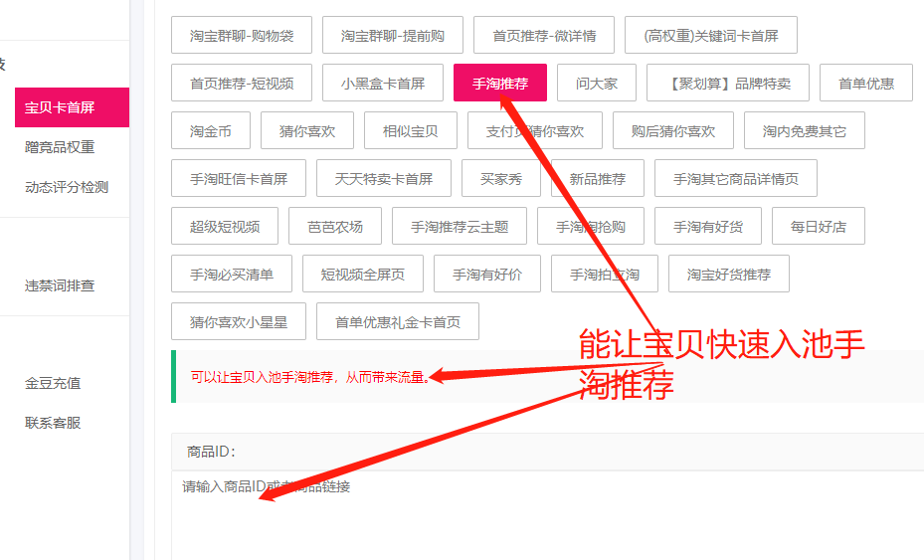Image resolution: width=924 pixels, height=560 pixels.
Task: Choose the 新品推荐 option
Action: click(598, 179)
